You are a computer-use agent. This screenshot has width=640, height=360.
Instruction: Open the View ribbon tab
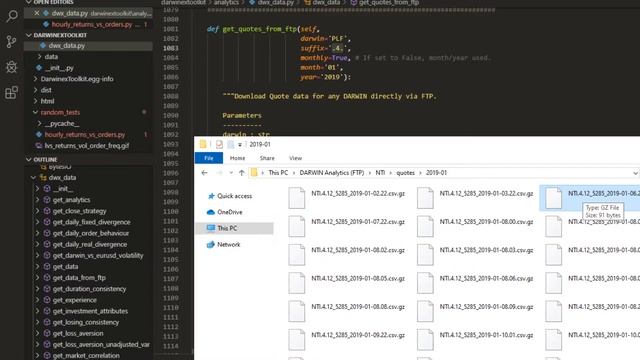point(296,158)
